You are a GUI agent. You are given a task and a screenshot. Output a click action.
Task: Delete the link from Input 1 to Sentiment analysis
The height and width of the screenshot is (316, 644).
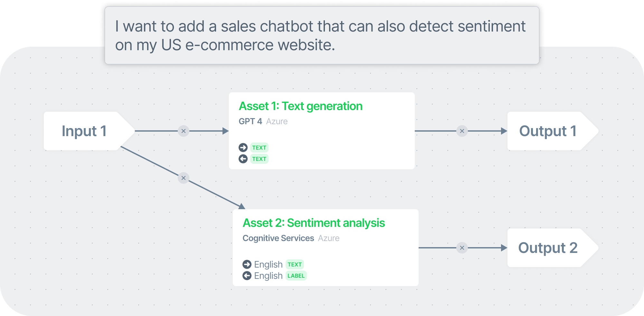(x=184, y=178)
